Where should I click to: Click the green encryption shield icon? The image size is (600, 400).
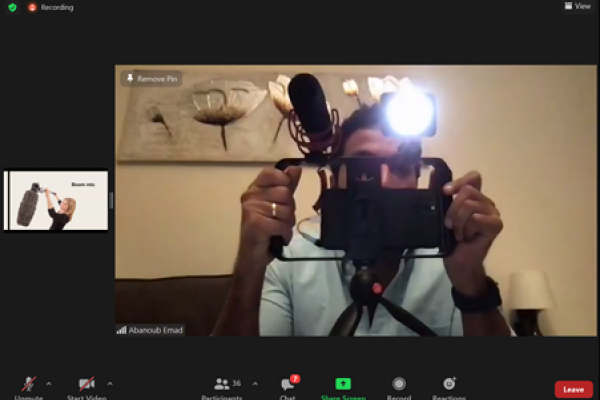12,7
